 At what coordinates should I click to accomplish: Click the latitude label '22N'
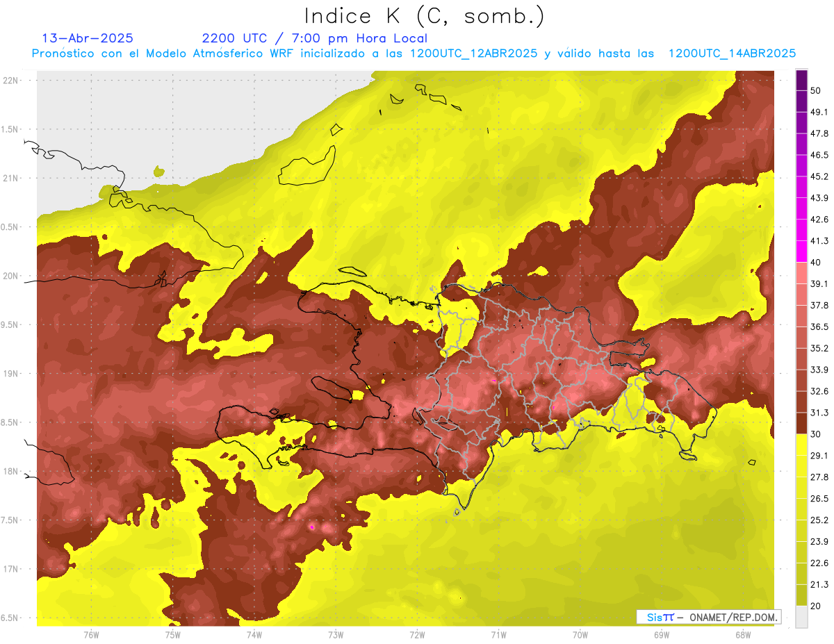click(x=10, y=81)
